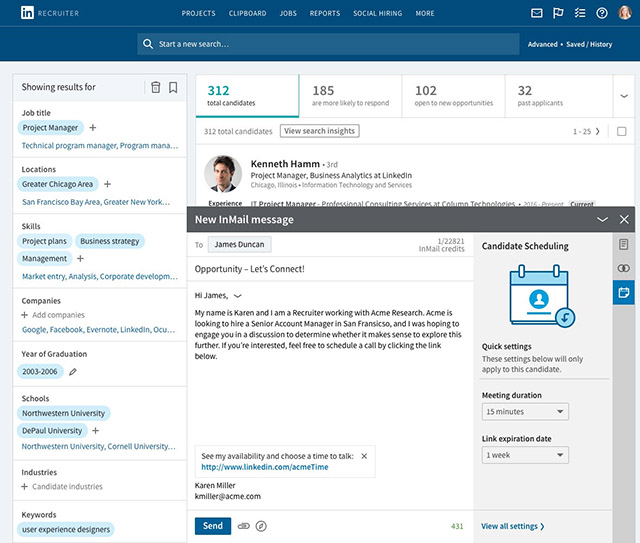The width and height of the screenshot is (640, 543).
Task: Select the 32 past applicants tab
Action: coord(559,96)
